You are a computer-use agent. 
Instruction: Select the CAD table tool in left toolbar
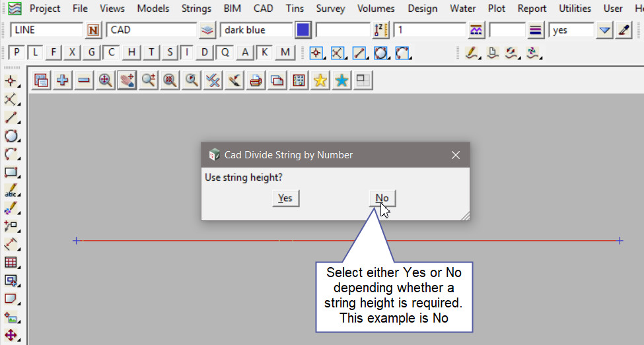[x=11, y=262]
